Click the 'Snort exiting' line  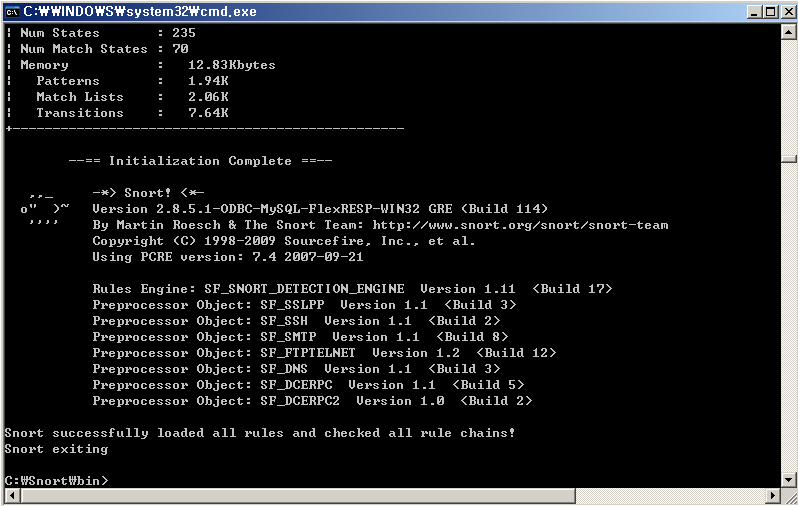pyautogui.click(x=56, y=449)
